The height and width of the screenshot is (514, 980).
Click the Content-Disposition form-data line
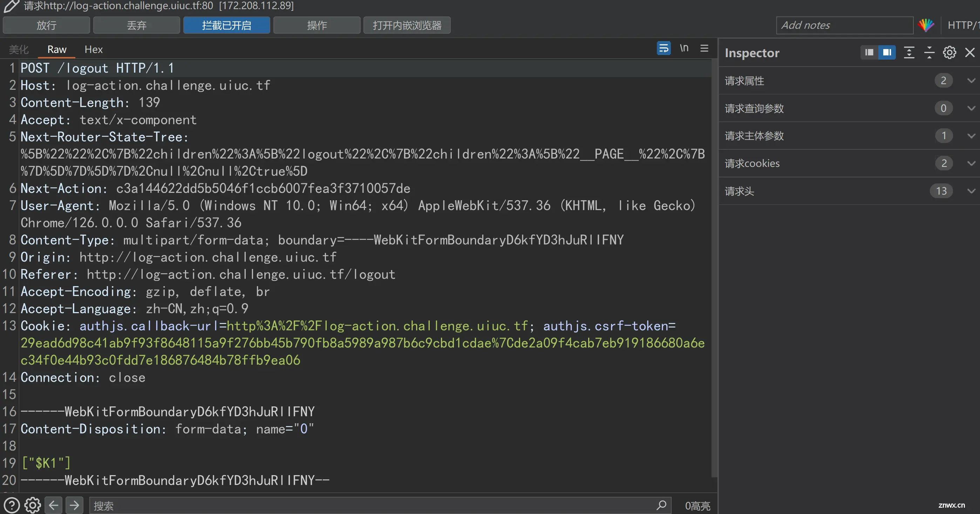tap(168, 429)
